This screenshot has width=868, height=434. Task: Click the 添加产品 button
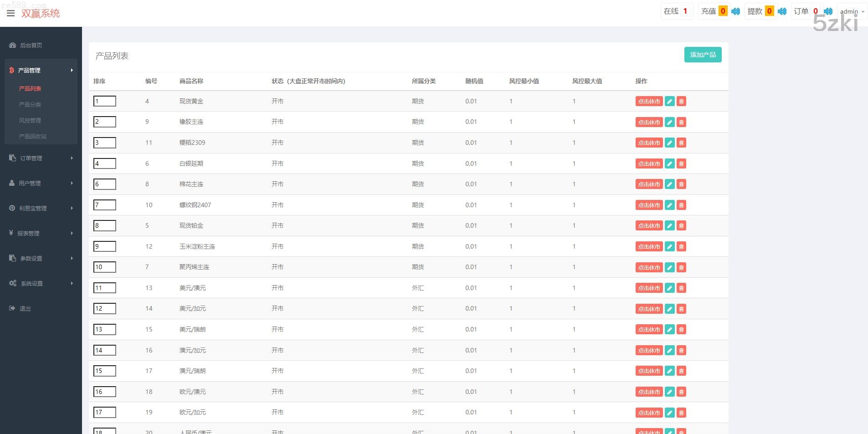click(703, 55)
